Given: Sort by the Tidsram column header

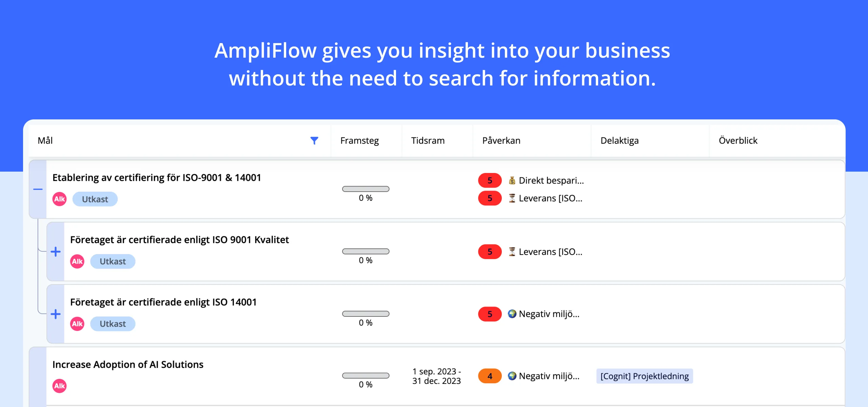Looking at the screenshot, I should point(428,140).
